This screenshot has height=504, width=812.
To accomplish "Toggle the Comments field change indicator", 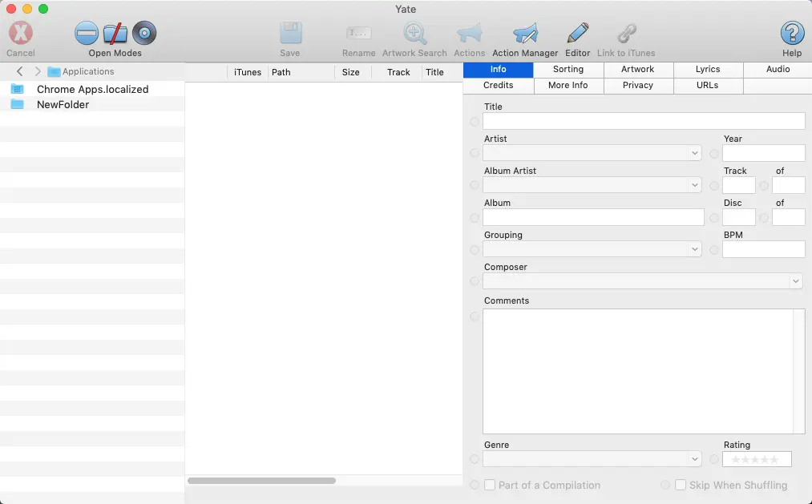I will (x=475, y=317).
